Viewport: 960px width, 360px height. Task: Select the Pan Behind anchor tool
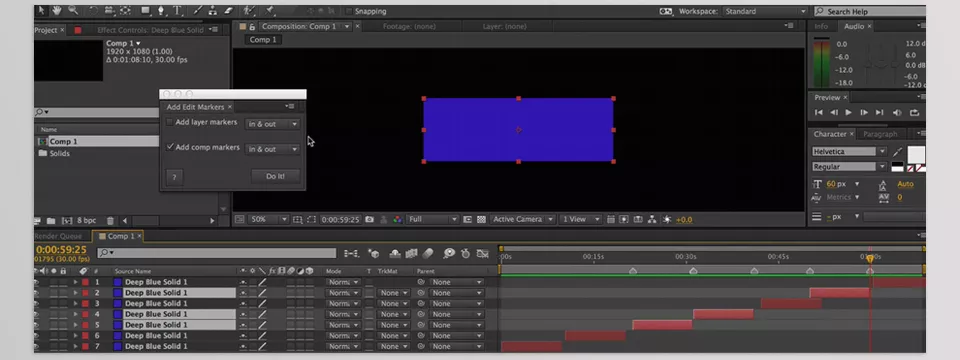(x=125, y=10)
